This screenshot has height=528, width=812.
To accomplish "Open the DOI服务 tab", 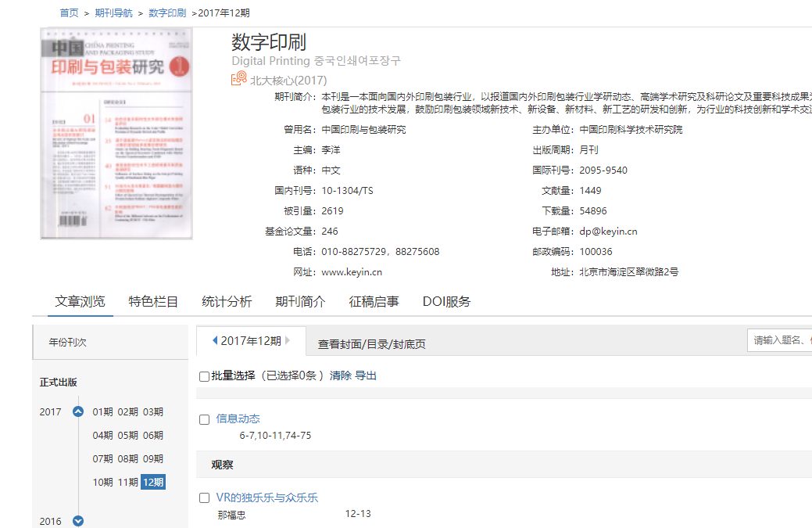I will tap(446, 301).
